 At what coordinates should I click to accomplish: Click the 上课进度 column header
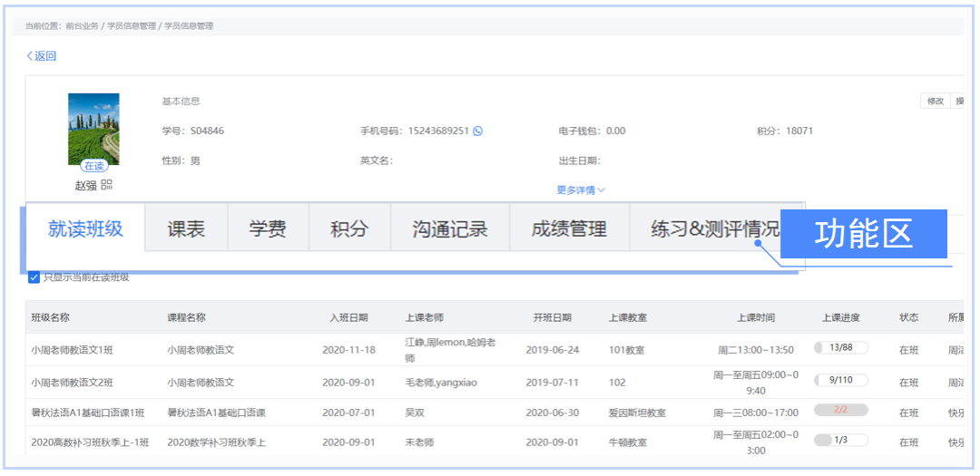tap(840, 318)
